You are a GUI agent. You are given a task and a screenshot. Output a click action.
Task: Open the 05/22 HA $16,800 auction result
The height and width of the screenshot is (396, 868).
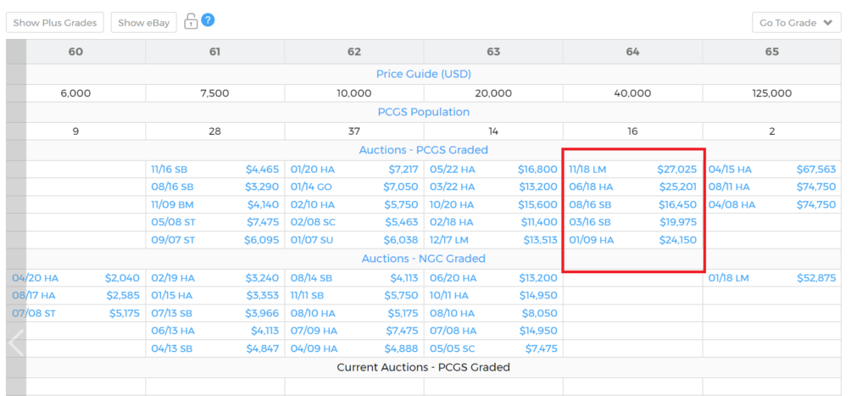493,170
